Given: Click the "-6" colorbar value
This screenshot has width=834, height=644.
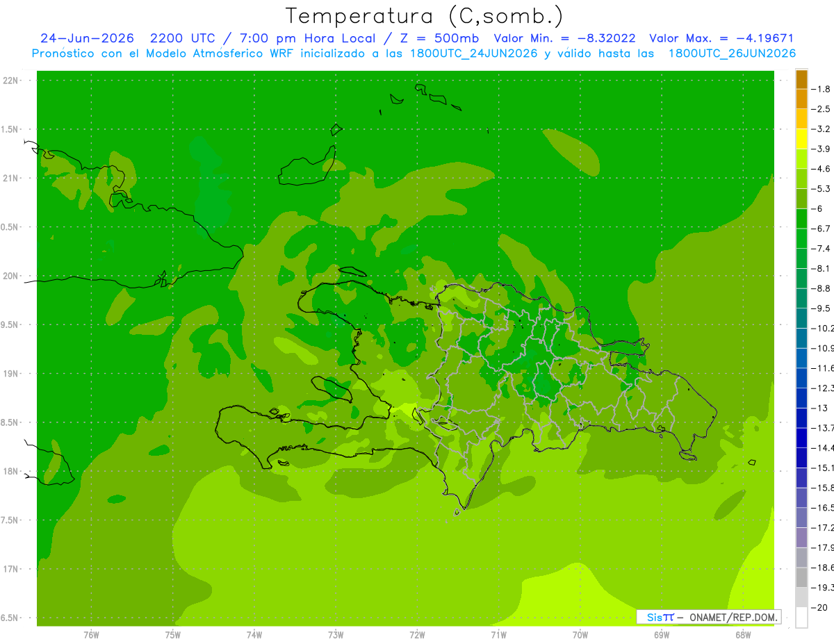Looking at the screenshot, I should (x=817, y=208).
